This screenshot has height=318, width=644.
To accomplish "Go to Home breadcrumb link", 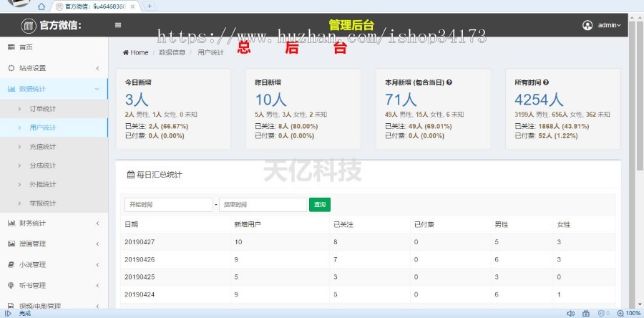I will point(135,52).
